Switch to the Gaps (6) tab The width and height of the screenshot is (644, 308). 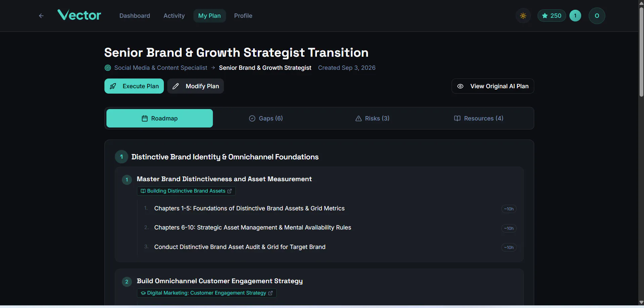(x=266, y=118)
